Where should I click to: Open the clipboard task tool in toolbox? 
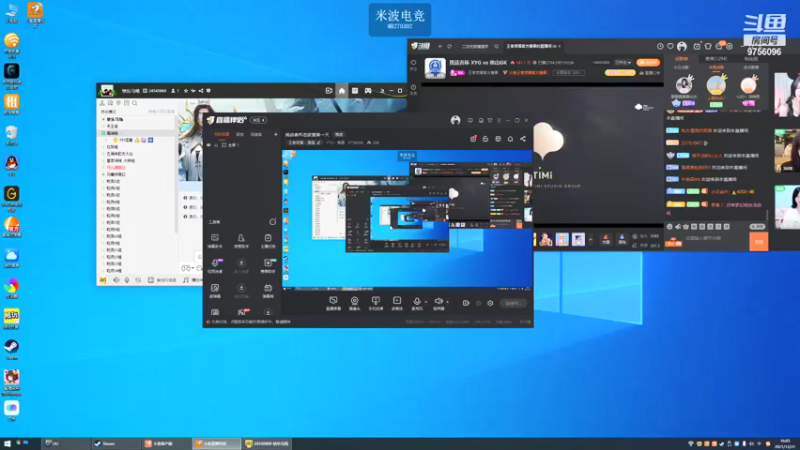[268, 238]
